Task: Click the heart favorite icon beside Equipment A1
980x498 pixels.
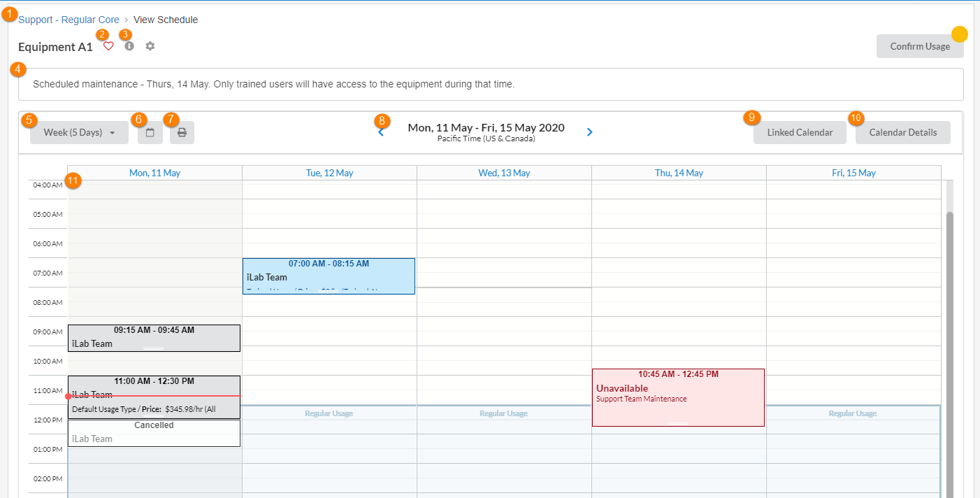Action: (x=108, y=46)
